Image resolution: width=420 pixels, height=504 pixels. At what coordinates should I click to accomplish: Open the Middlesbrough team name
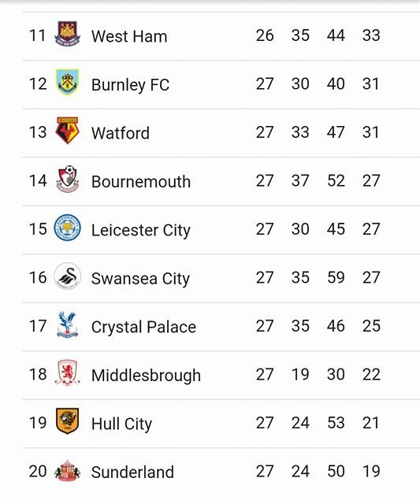[146, 376]
